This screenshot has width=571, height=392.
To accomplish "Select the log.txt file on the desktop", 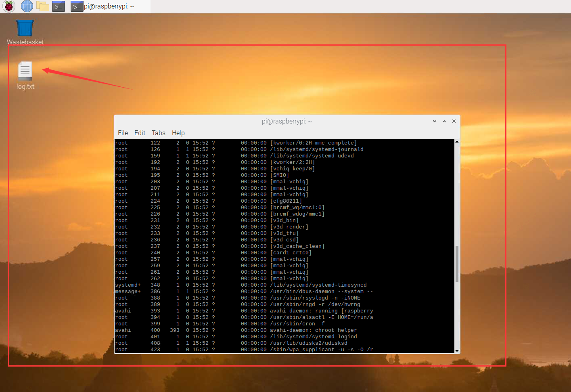I will point(25,76).
